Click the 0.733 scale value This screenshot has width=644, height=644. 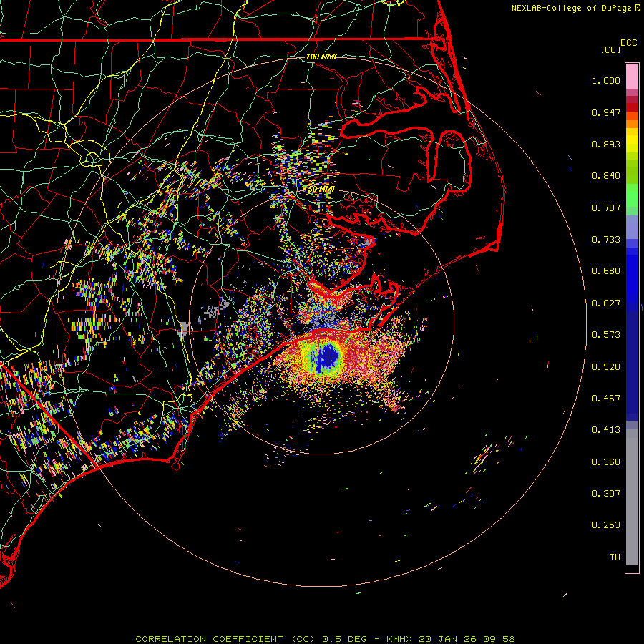click(x=606, y=240)
